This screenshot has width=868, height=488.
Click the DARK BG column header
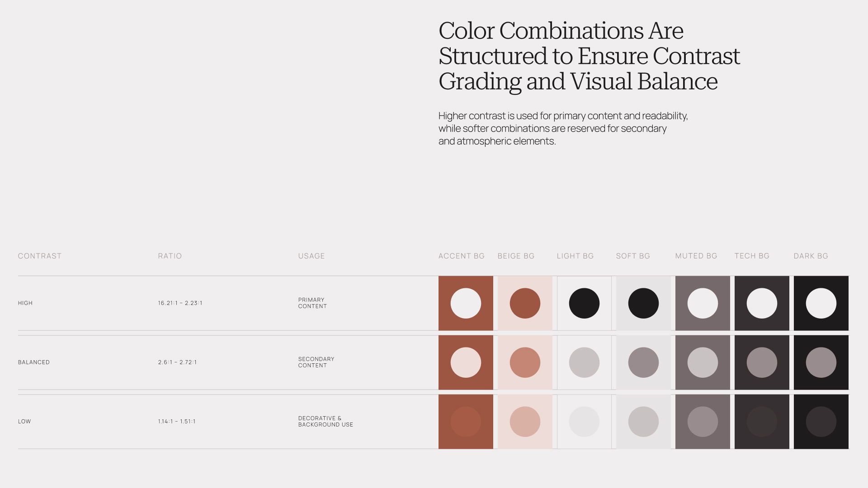click(811, 256)
